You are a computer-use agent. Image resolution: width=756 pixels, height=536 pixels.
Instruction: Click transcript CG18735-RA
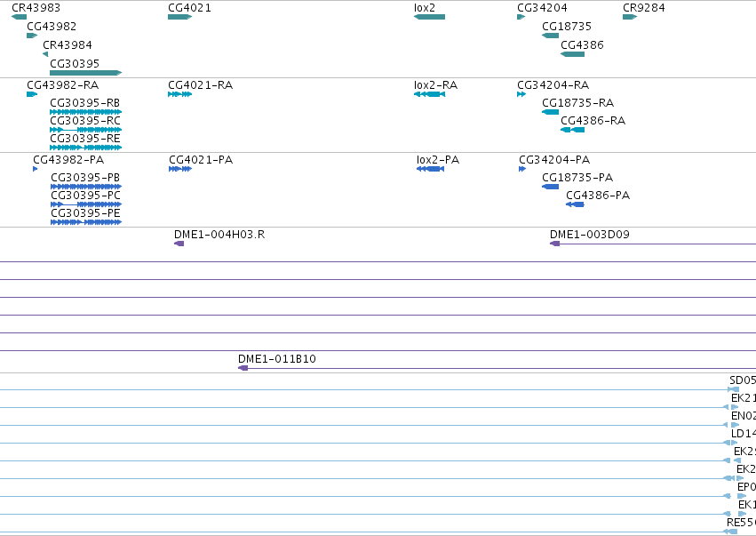pos(550,112)
